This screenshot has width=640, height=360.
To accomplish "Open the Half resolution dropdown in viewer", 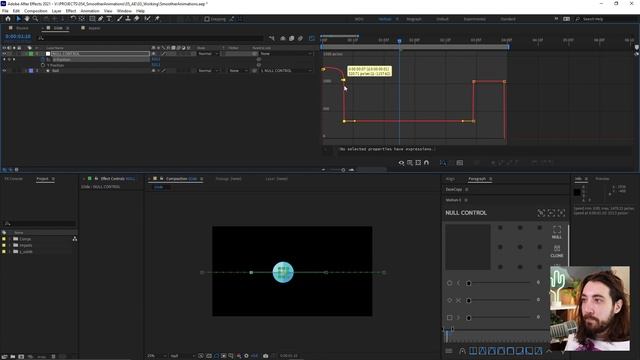I will tap(181, 356).
